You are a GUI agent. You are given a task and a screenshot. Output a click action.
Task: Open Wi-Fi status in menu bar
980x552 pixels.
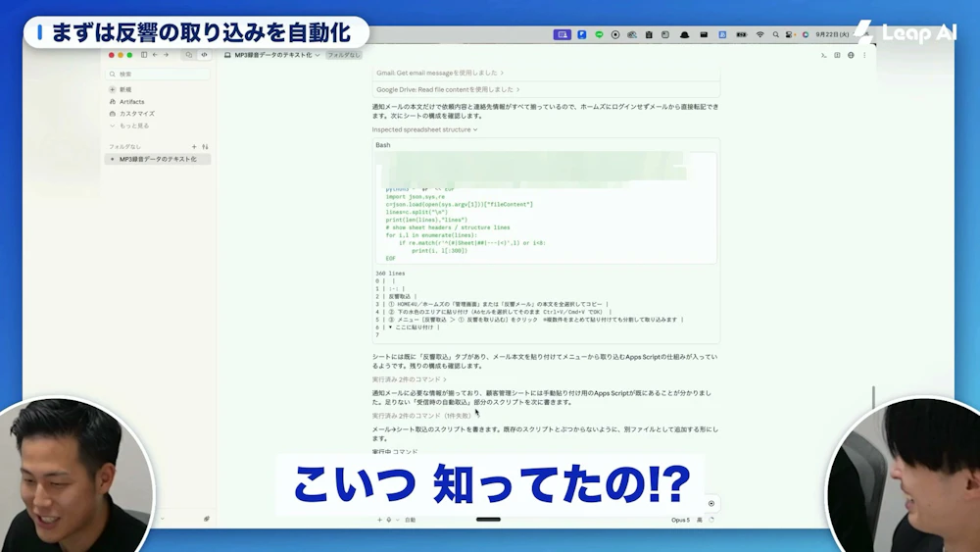point(760,35)
